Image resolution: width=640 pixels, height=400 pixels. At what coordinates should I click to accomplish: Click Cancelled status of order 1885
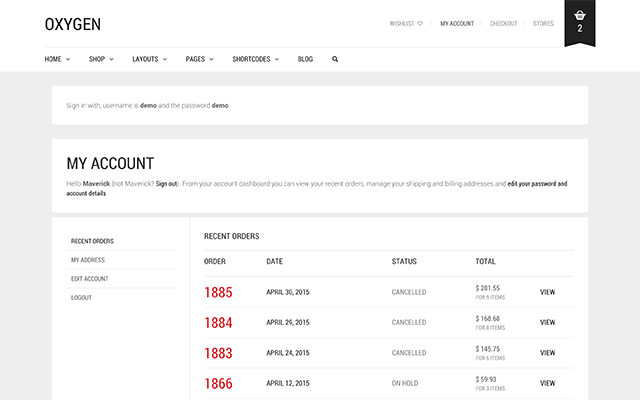[409, 292]
